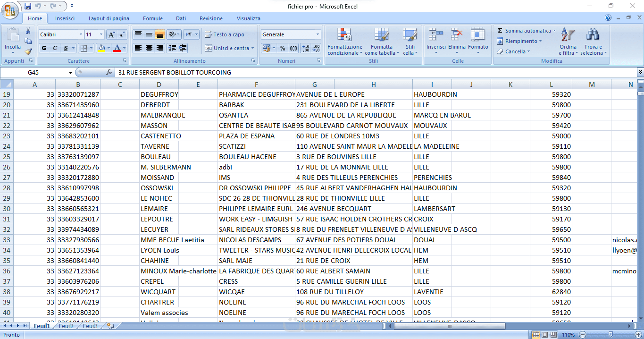Apply thousands separator 000 format
The width and height of the screenshot is (644, 339).
click(x=293, y=48)
